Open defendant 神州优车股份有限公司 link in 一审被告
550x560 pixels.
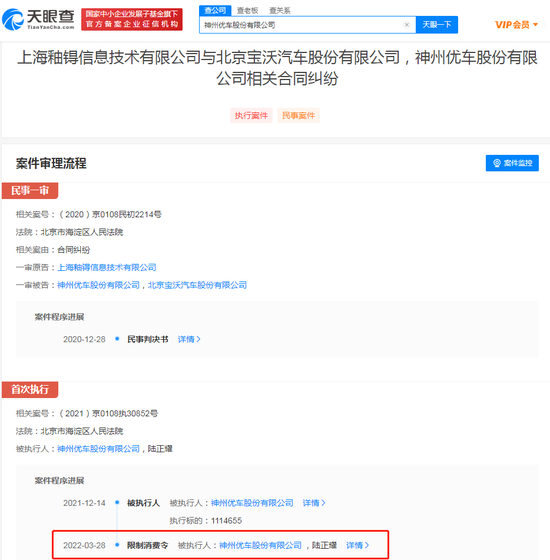tap(98, 285)
